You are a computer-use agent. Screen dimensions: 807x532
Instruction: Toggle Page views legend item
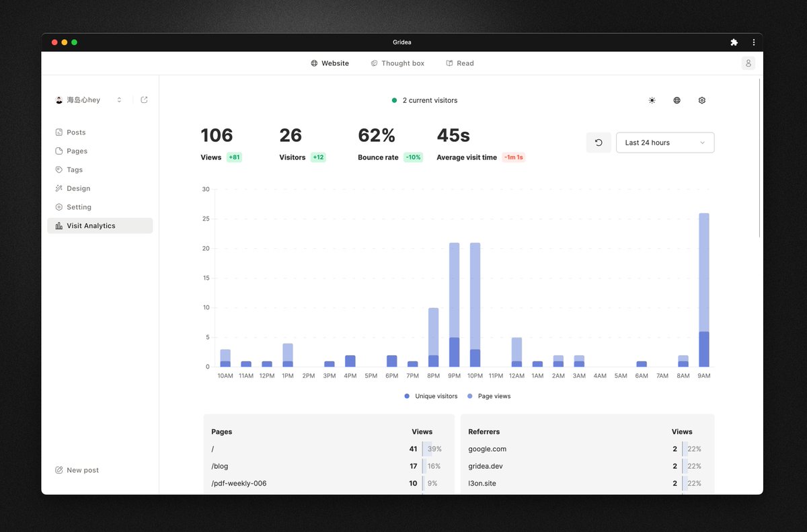489,396
